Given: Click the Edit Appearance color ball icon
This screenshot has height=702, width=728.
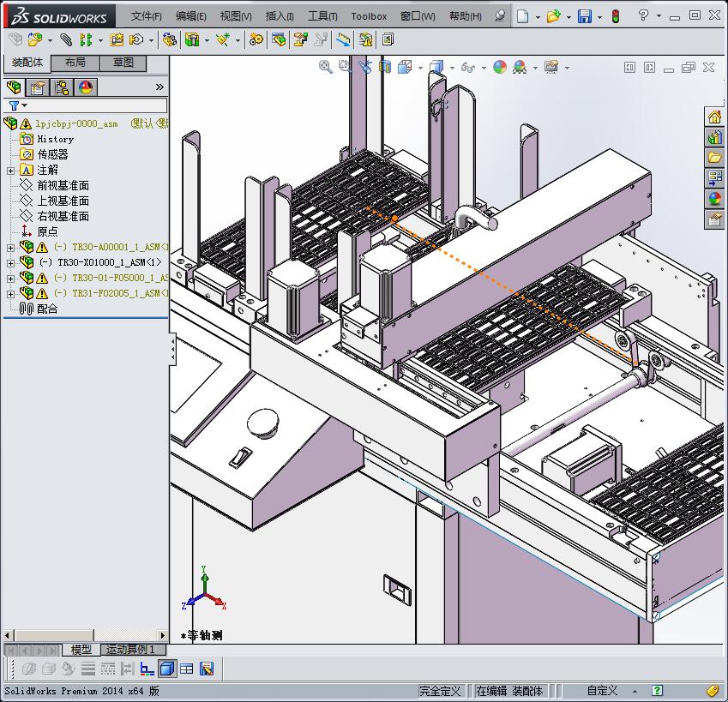Looking at the screenshot, I should 499,67.
